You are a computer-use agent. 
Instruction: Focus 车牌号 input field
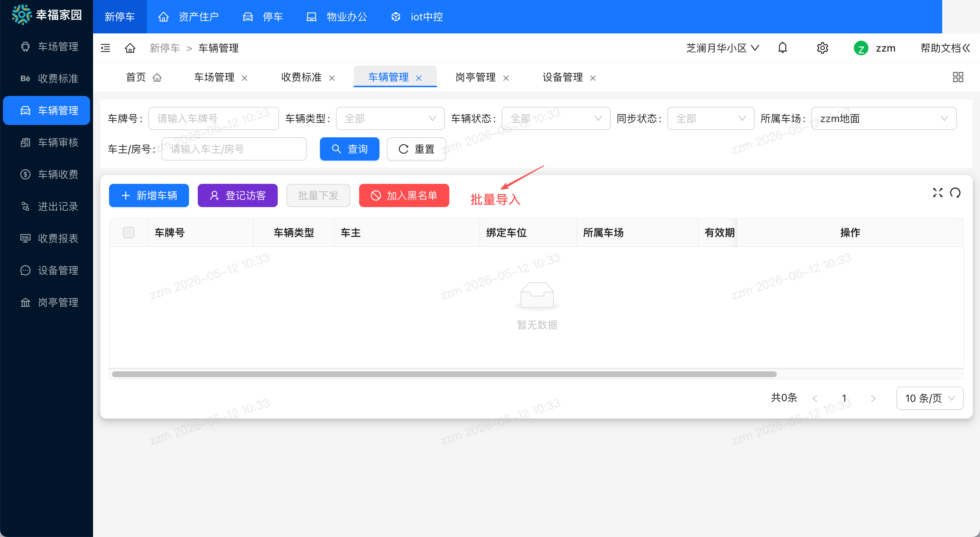(213, 119)
